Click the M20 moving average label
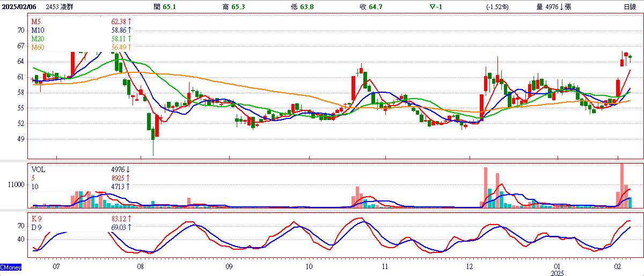The height and width of the screenshot is (276, 644). pos(37,39)
